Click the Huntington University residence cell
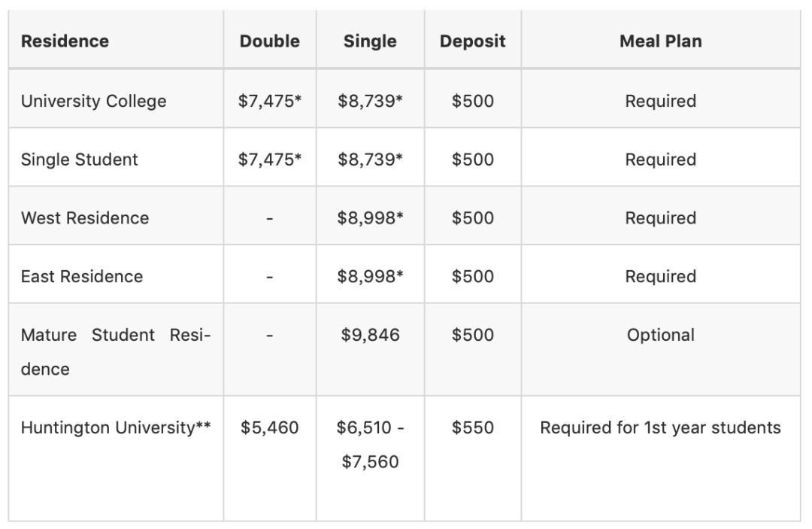 116,428
